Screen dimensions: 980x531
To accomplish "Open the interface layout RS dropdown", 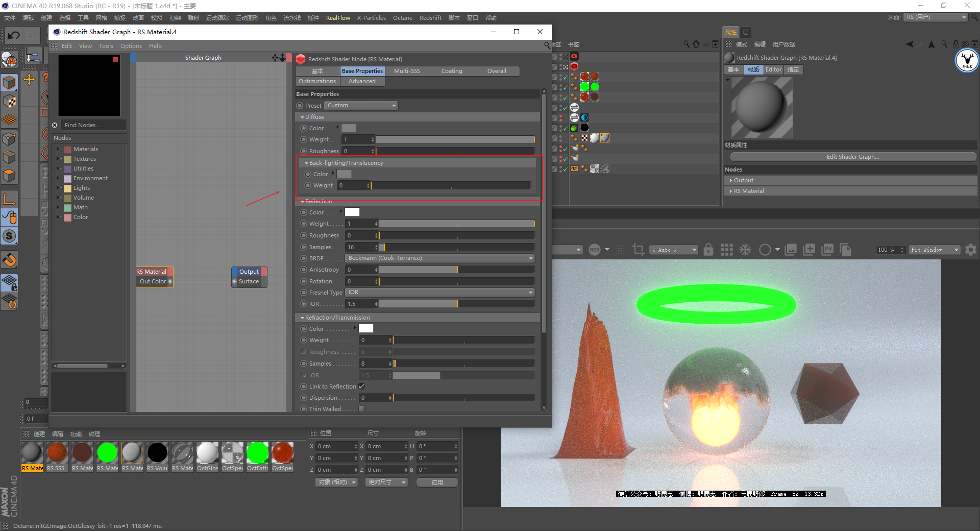I will [x=936, y=17].
